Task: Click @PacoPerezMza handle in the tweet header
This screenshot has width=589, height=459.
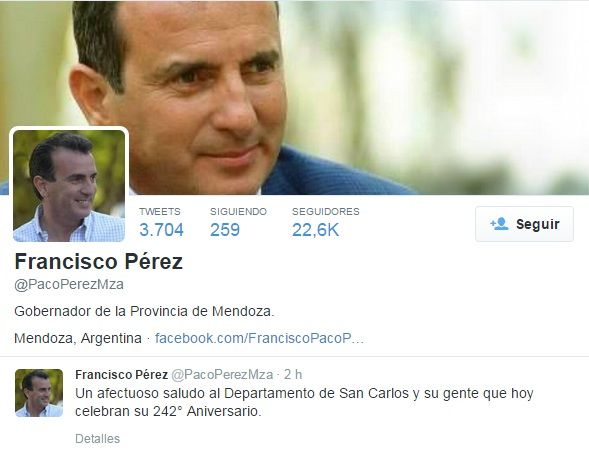Action: click(x=222, y=374)
